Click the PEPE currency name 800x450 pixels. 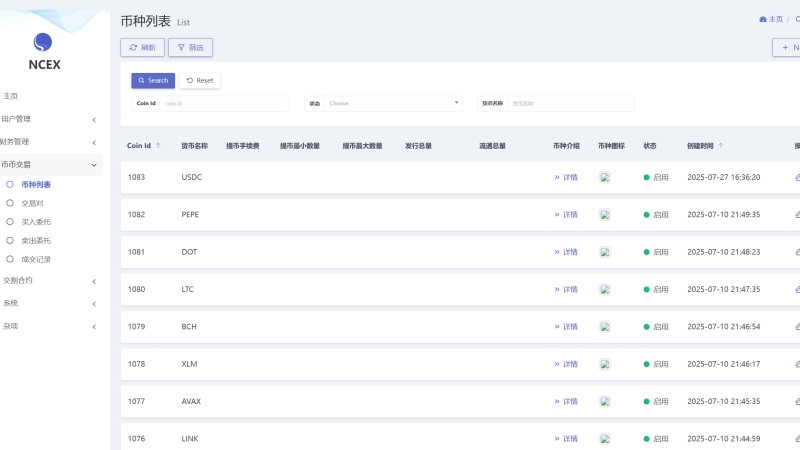190,214
